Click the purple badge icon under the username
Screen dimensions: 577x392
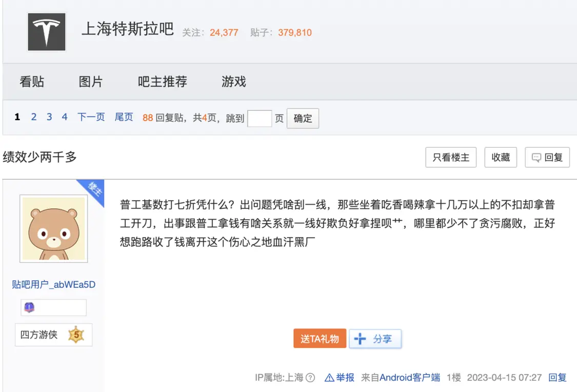[29, 307]
